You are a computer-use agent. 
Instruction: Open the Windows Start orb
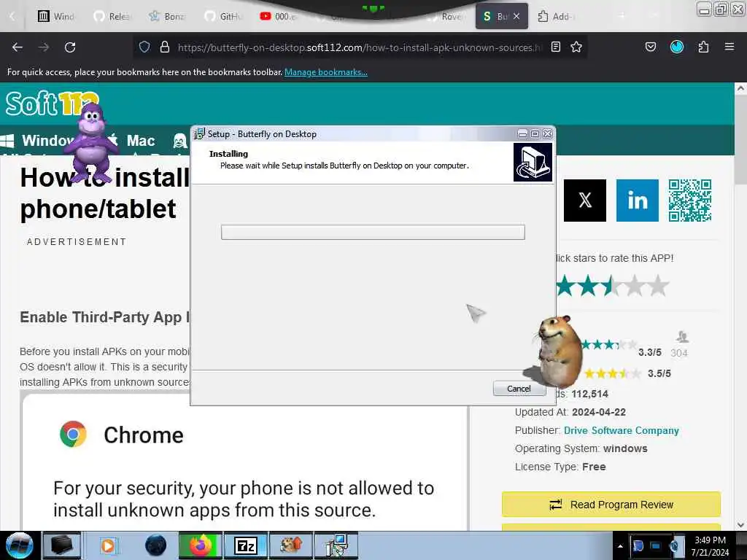click(x=19, y=545)
